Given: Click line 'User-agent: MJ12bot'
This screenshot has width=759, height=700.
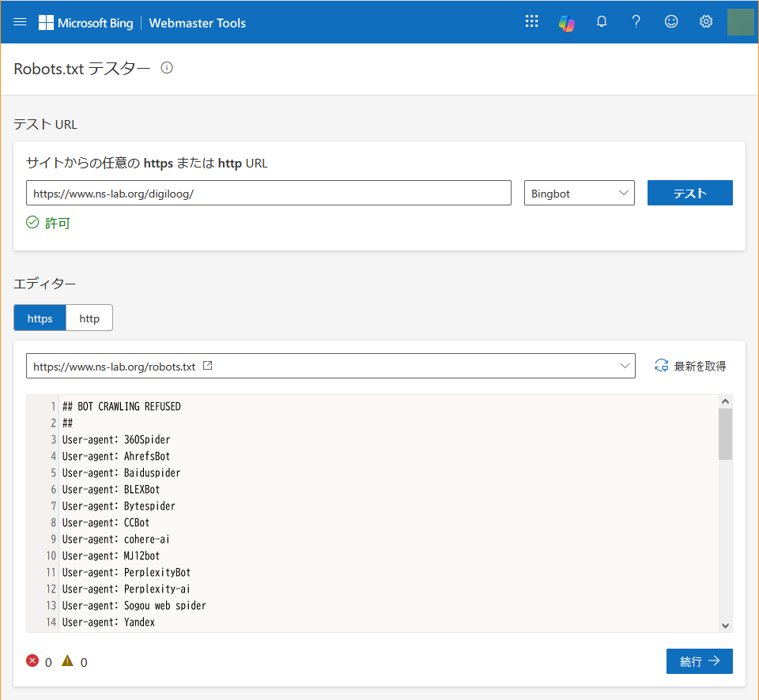Looking at the screenshot, I should 111,556.
